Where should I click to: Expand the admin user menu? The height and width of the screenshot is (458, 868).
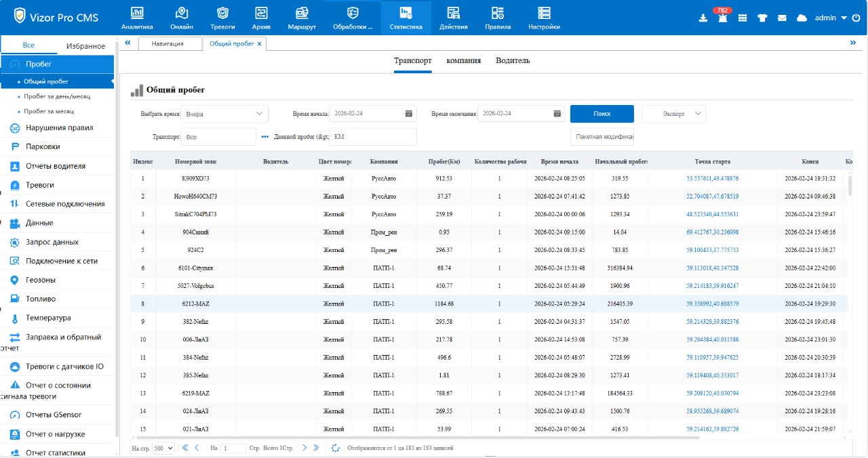coord(844,18)
